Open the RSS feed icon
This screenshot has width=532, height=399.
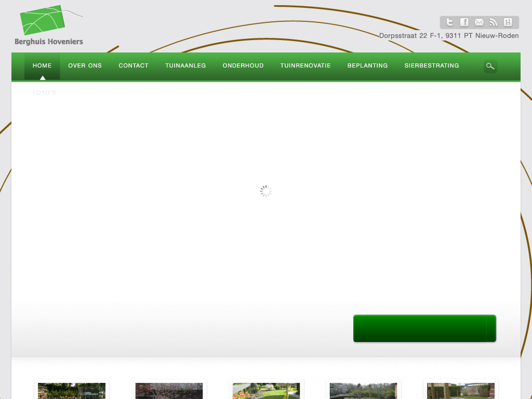pyautogui.click(x=494, y=22)
